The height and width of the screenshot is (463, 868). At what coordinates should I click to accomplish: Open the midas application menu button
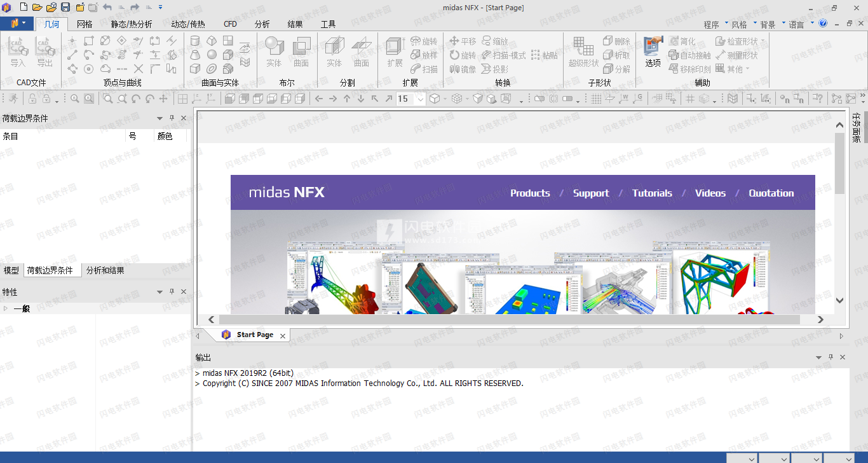[x=17, y=24]
